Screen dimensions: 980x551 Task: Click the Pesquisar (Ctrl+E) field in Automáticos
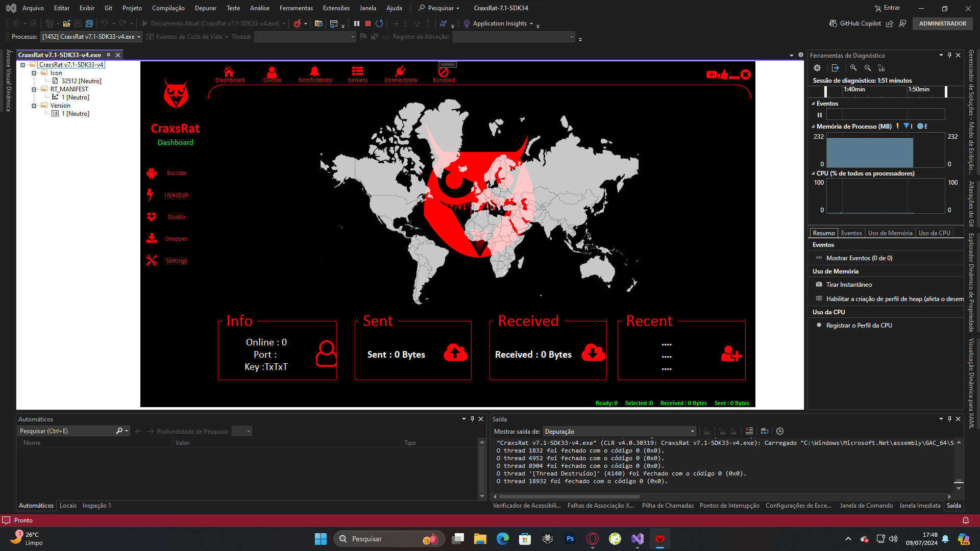point(66,431)
